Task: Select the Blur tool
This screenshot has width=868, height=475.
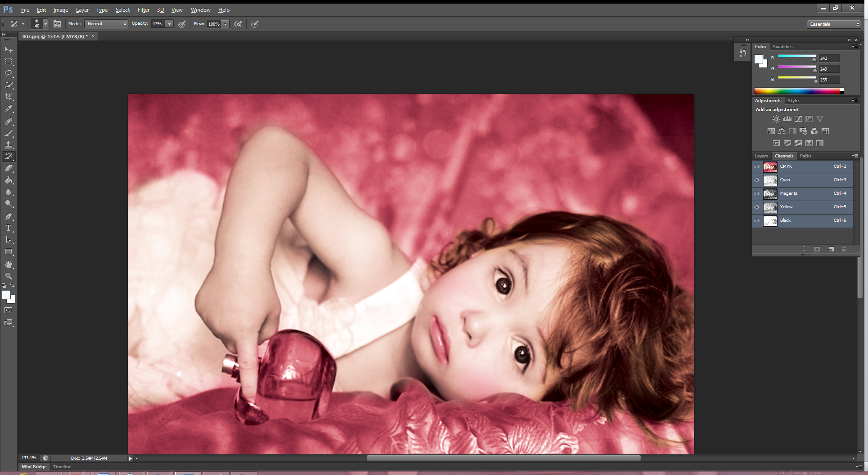Action: (9, 192)
